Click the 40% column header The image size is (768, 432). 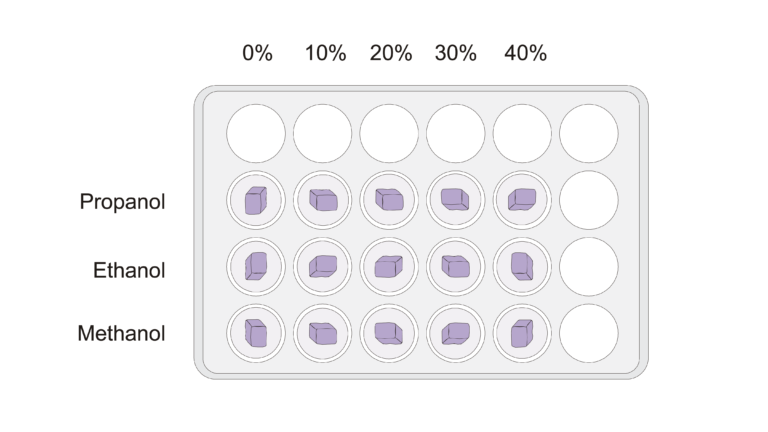(x=524, y=54)
